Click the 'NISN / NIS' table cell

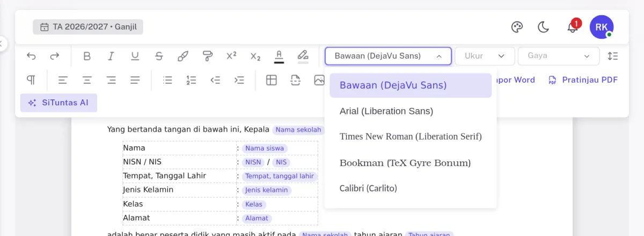179,162
